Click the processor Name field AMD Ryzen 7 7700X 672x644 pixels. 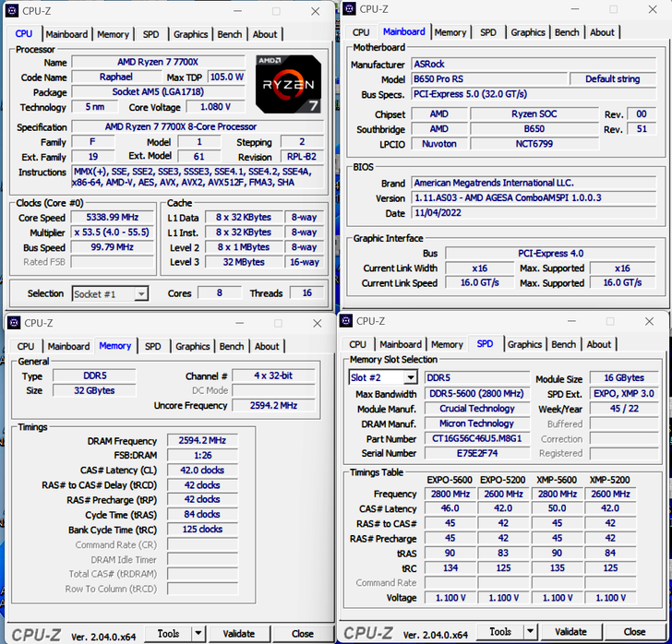tap(158, 62)
